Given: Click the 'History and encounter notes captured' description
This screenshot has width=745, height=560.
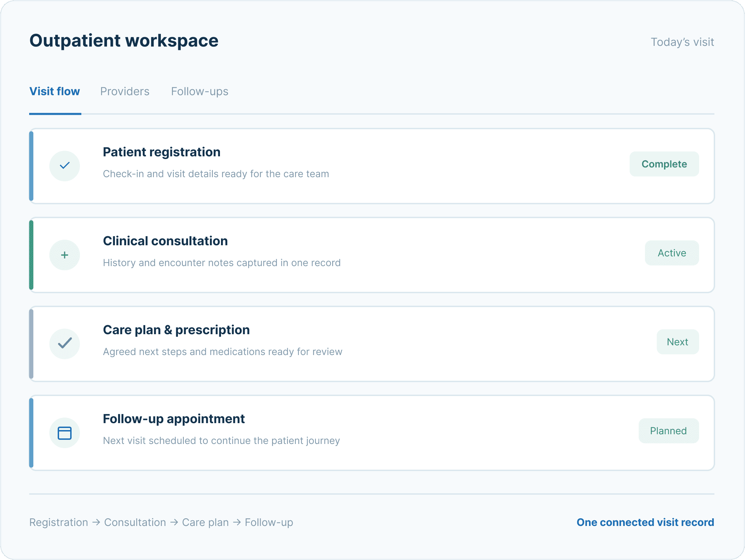Looking at the screenshot, I should coord(222,263).
